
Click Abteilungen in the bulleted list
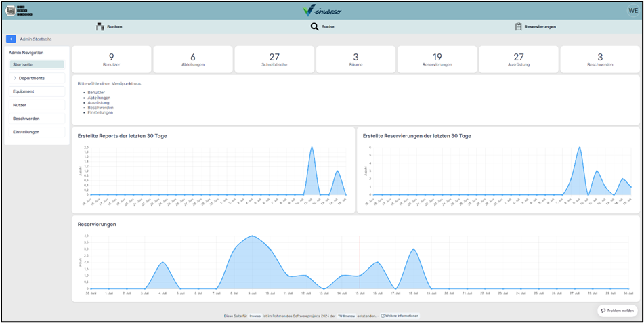[99, 98]
